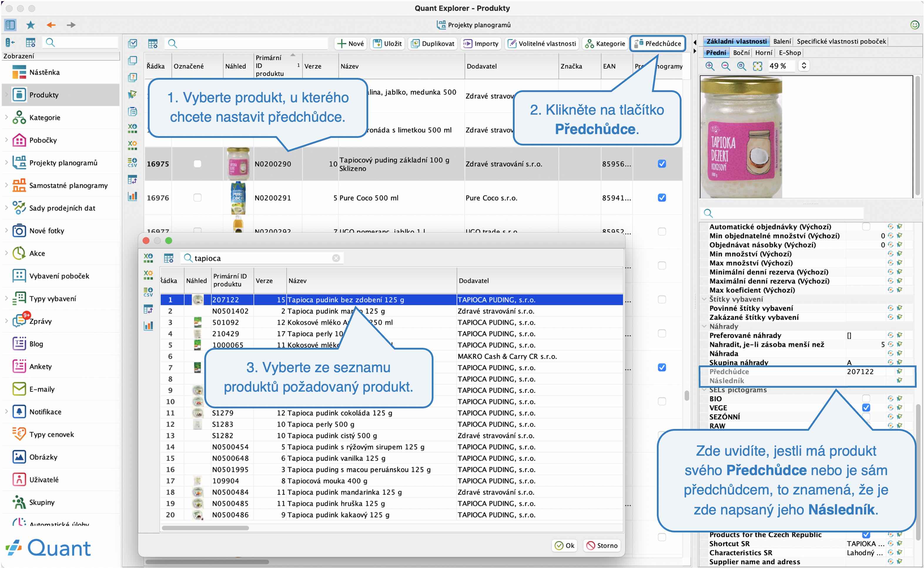Collapse SELs pictograms properties group
Screen dimensions: 924x568
point(704,390)
